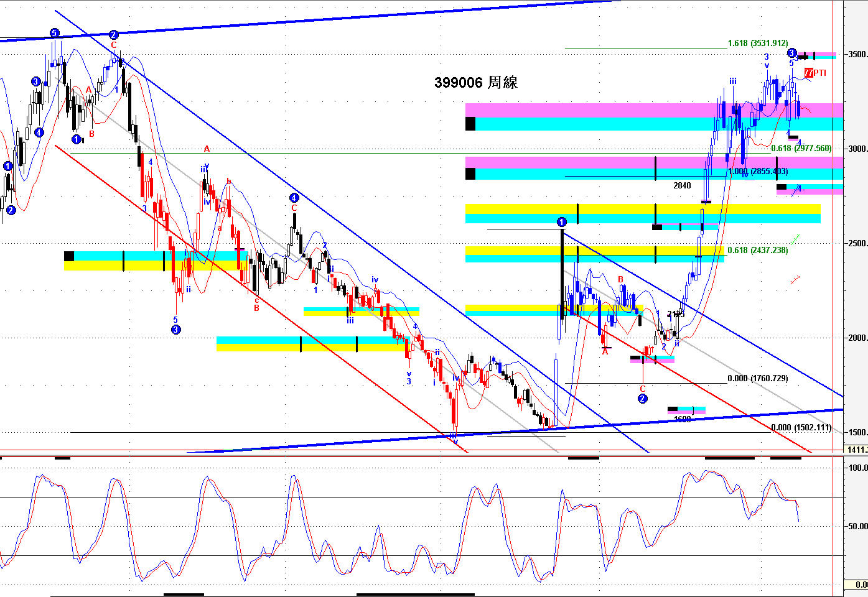Click the "0.618 (2437.238)" Fibonacci label
The width and height of the screenshot is (868, 597).
pos(758,251)
